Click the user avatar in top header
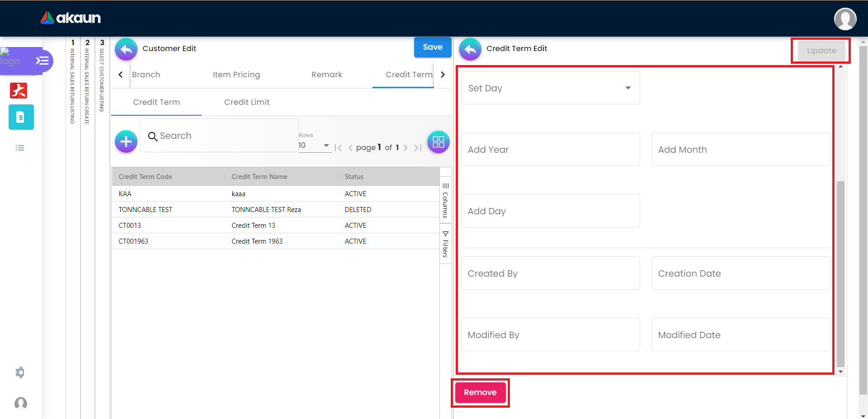Image resolution: width=868 pixels, height=419 pixels. point(844,19)
